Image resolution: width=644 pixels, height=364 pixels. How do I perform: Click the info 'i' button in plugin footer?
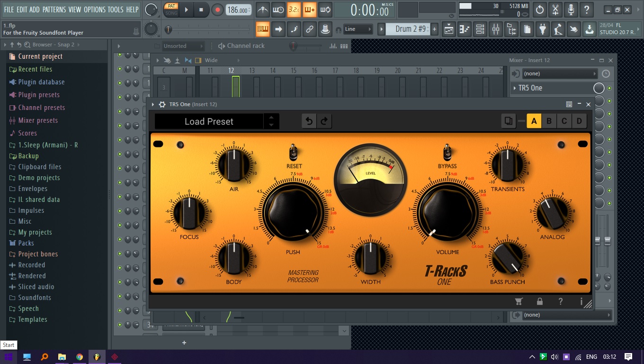point(581,301)
